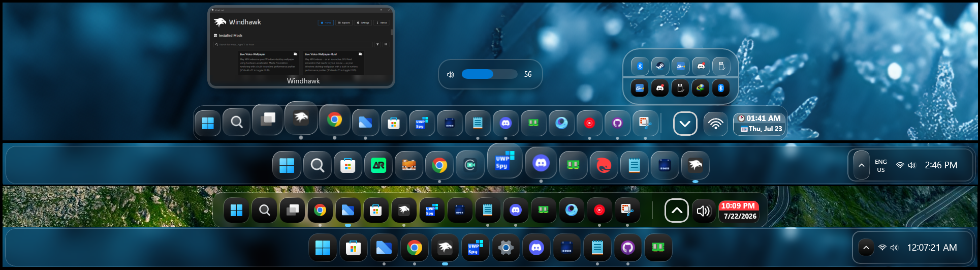Click Start in the 01:41 AM taskbar
This screenshot has width=980, height=270.
click(x=208, y=123)
